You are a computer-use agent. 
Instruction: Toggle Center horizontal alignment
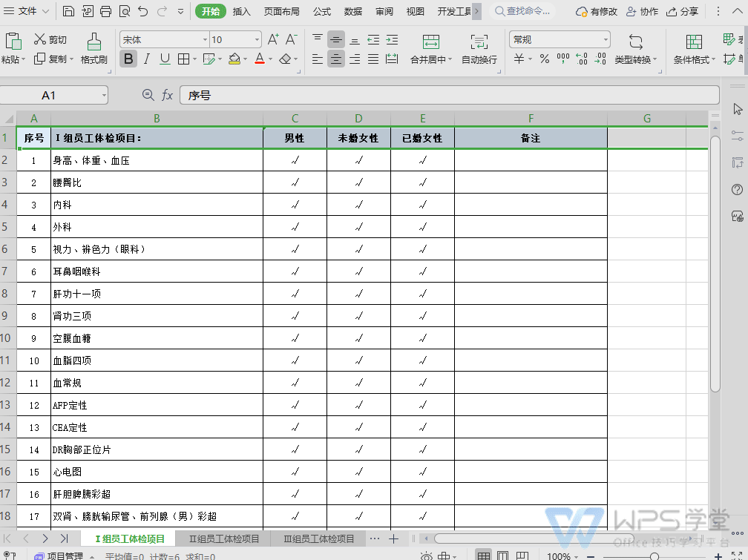(x=336, y=59)
